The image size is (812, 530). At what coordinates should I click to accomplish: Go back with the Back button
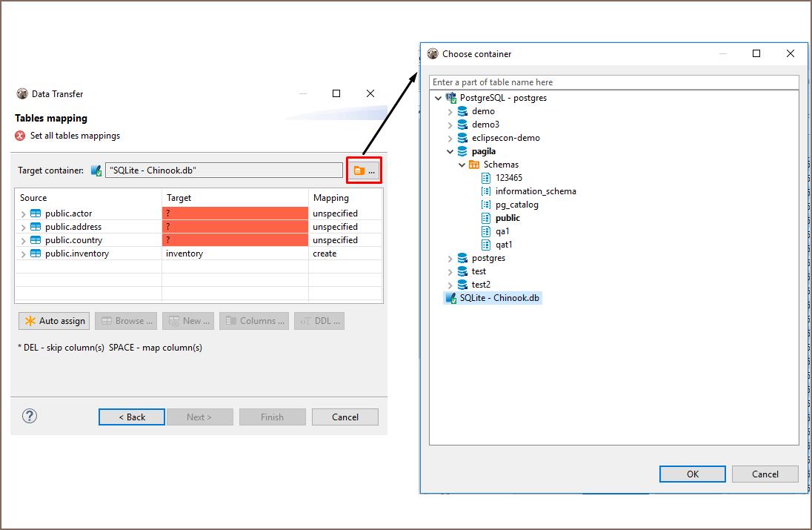pyautogui.click(x=133, y=417)
